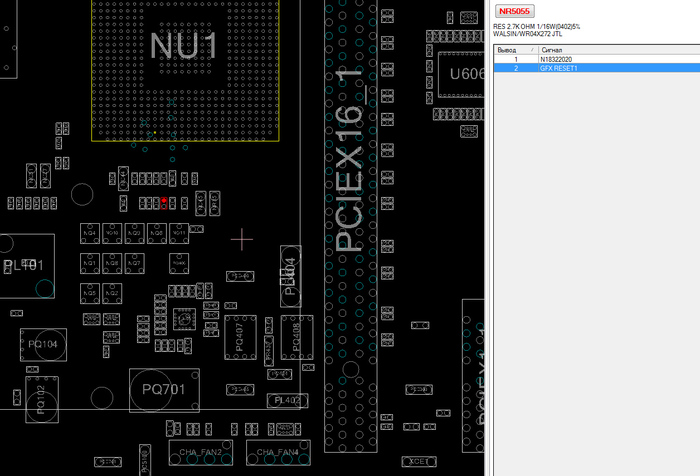Select the CHA_FAN4 connector

pos(277,453)
